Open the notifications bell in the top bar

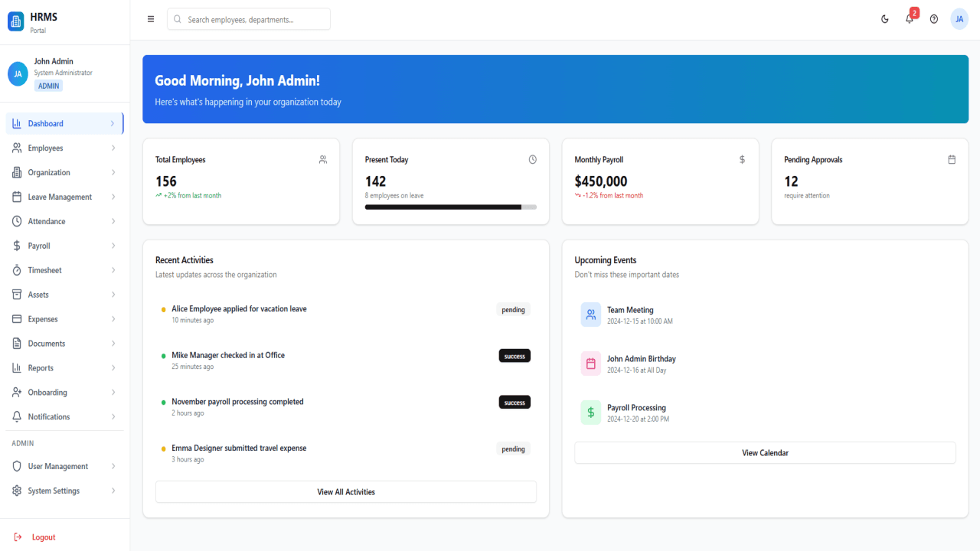click(910, 19)
